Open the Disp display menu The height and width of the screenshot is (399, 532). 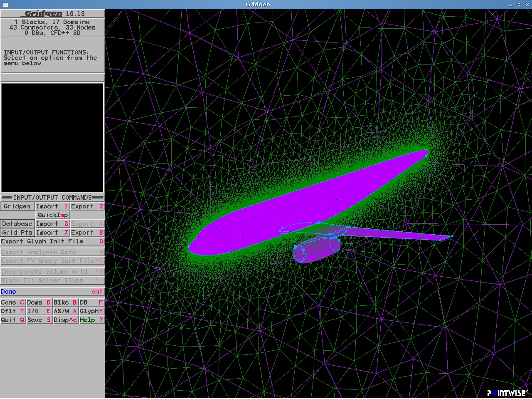pos(65,320)
